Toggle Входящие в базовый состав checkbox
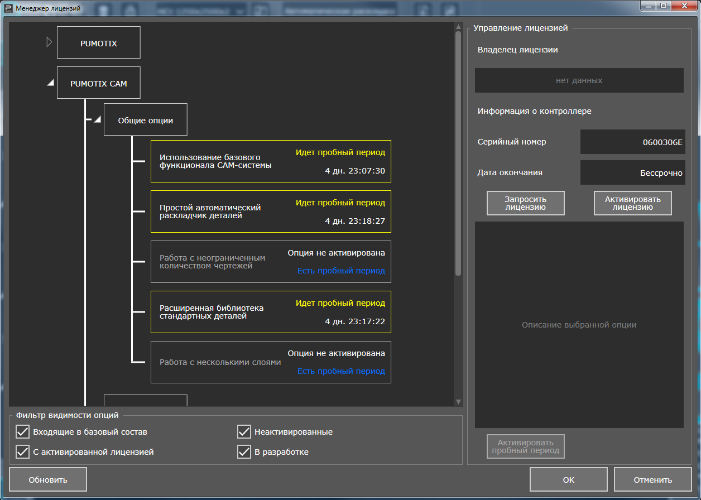The image size is (701, 500). [x=22, y=432]
